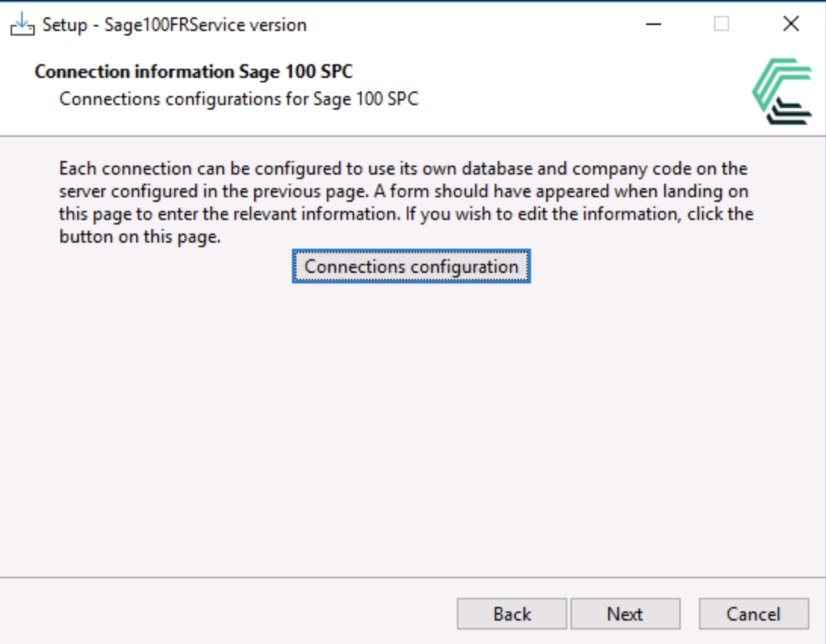Click the bold "Connection information Sage 100 SPC" heading

(194, 73)
